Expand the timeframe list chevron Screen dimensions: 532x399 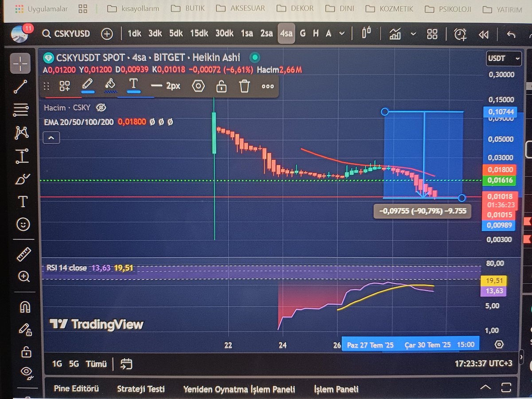[x=342, y=34]
